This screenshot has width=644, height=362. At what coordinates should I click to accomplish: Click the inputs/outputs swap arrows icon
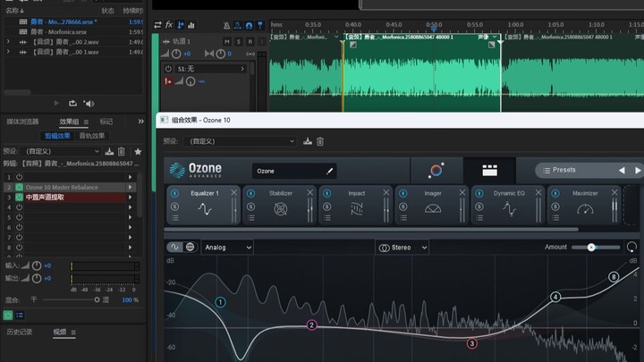(157, 25)
